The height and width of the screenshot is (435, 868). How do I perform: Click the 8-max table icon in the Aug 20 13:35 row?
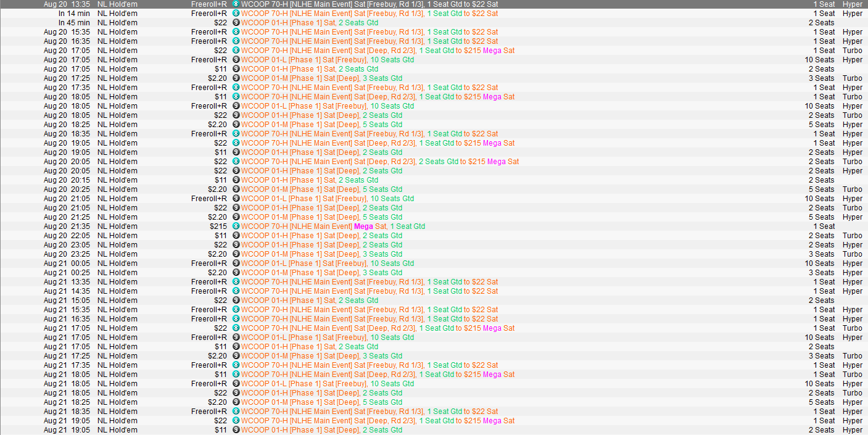(x=236, y=4)
